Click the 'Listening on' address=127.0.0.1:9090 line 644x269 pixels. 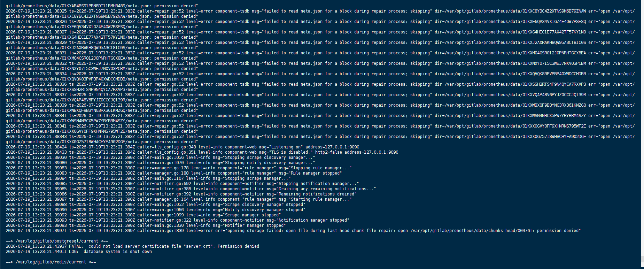click(183, 147)
